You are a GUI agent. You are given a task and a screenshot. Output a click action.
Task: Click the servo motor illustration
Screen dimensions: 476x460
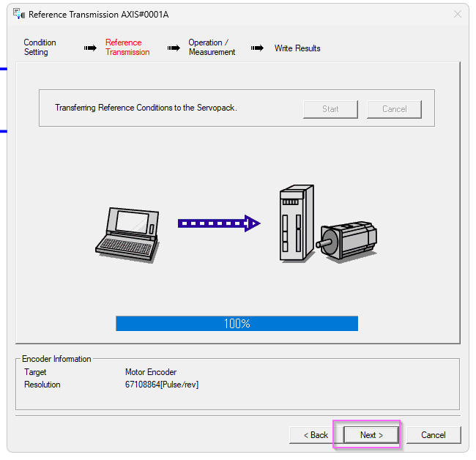(346, 242)
